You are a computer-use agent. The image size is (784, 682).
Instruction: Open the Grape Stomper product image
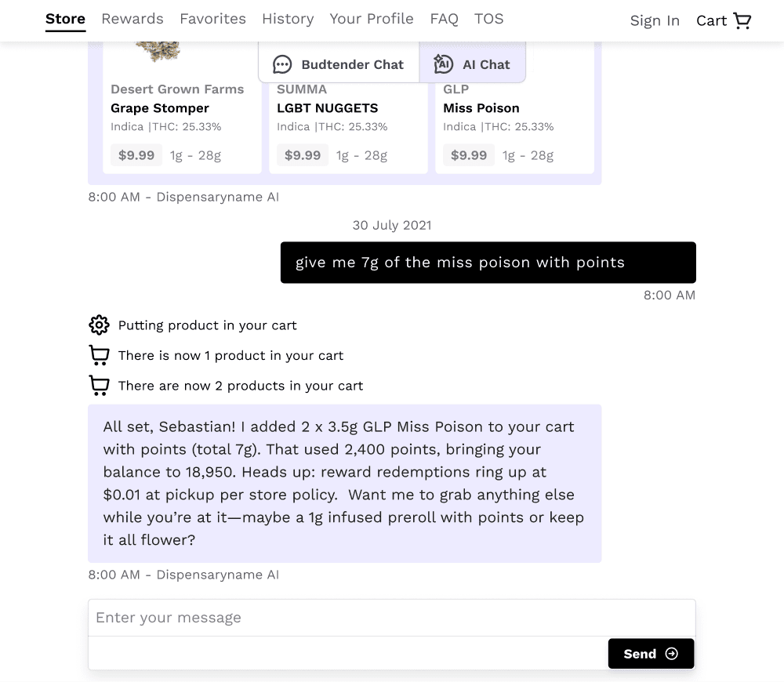[158, 52]
